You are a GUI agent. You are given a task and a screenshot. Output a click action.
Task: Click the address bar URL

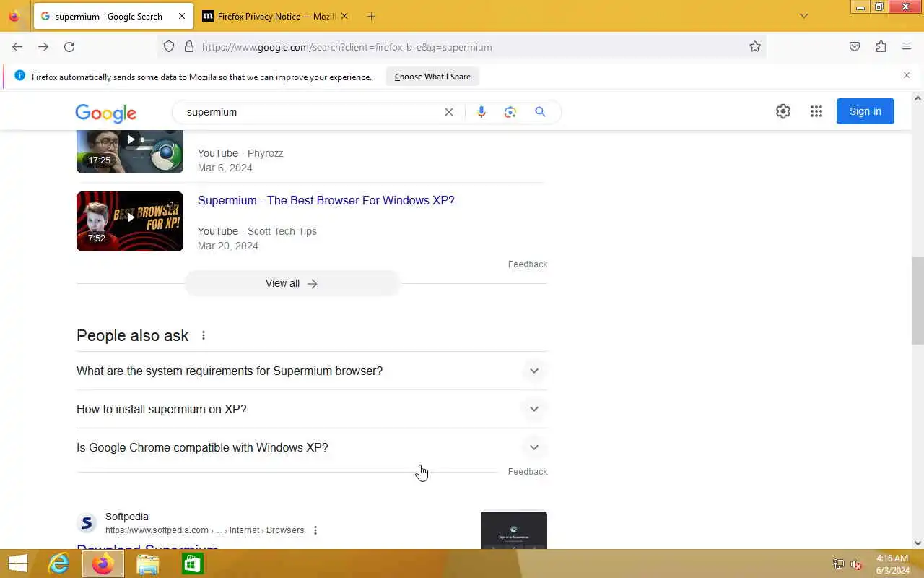pyautogui.click(x=347, y=47)
